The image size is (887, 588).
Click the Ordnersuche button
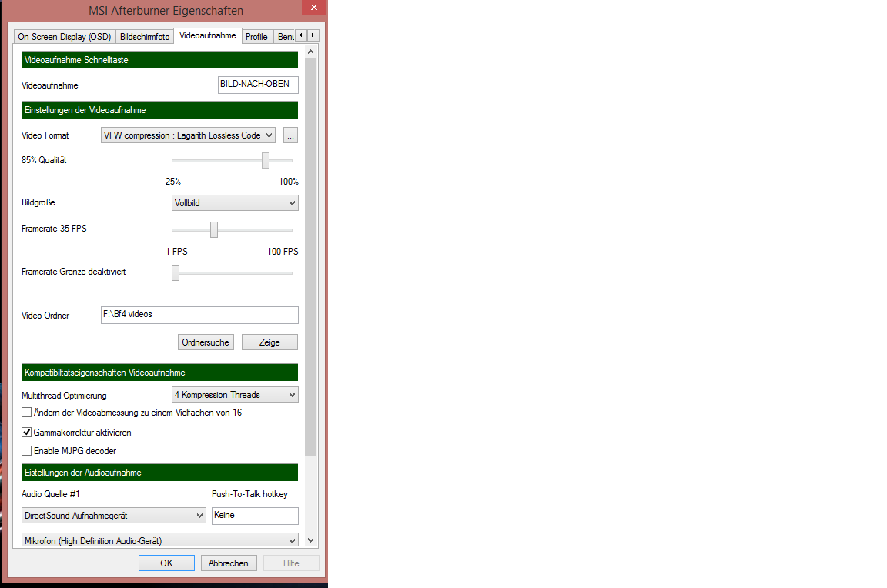[x=206, y=342]
